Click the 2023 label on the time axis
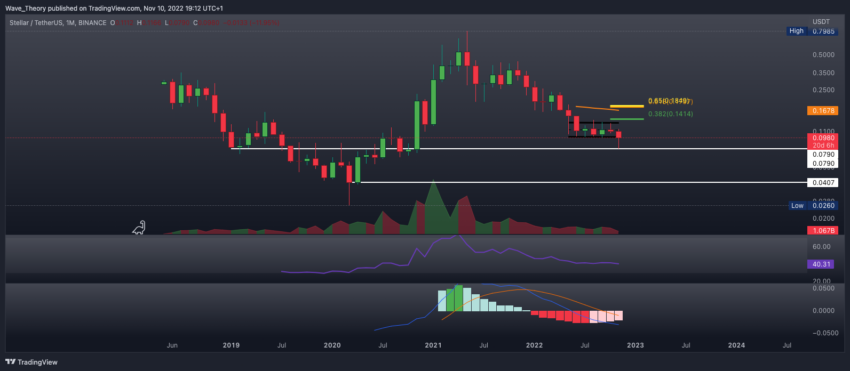Image resolution: width=850 pixels, height=371 pixels. (635, 345)
